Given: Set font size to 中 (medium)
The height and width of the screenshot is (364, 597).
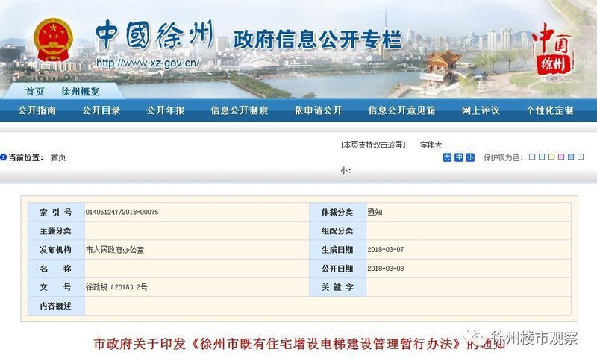Looking at the screenshot, I should (x=459, y=157).
